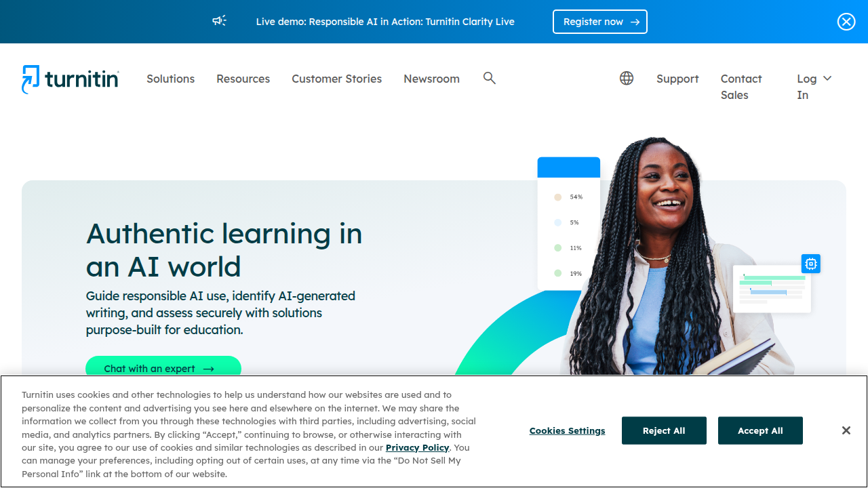Click the 19% report card value
Viewport: 868px width, 488px height.
tap(576, 274)
